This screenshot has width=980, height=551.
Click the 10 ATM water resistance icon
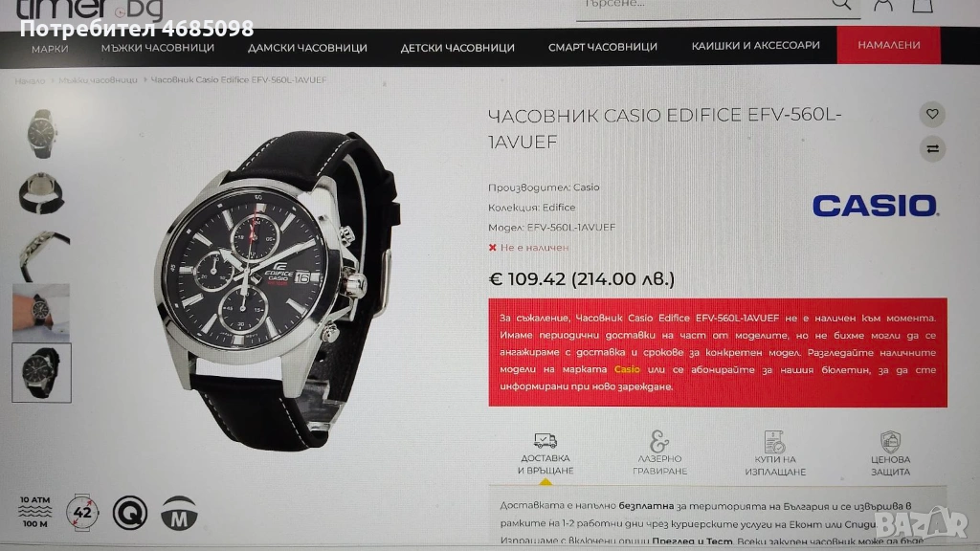[x=35, y=513]
